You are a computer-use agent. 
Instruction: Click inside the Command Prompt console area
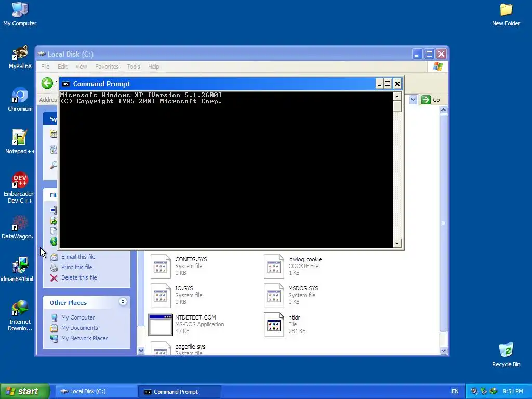[x=227, y=170]
